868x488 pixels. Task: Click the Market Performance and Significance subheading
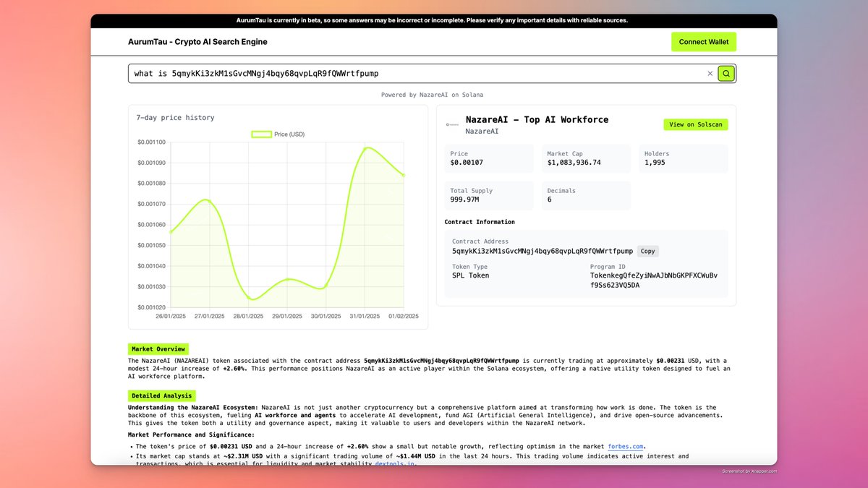[191, 435]
